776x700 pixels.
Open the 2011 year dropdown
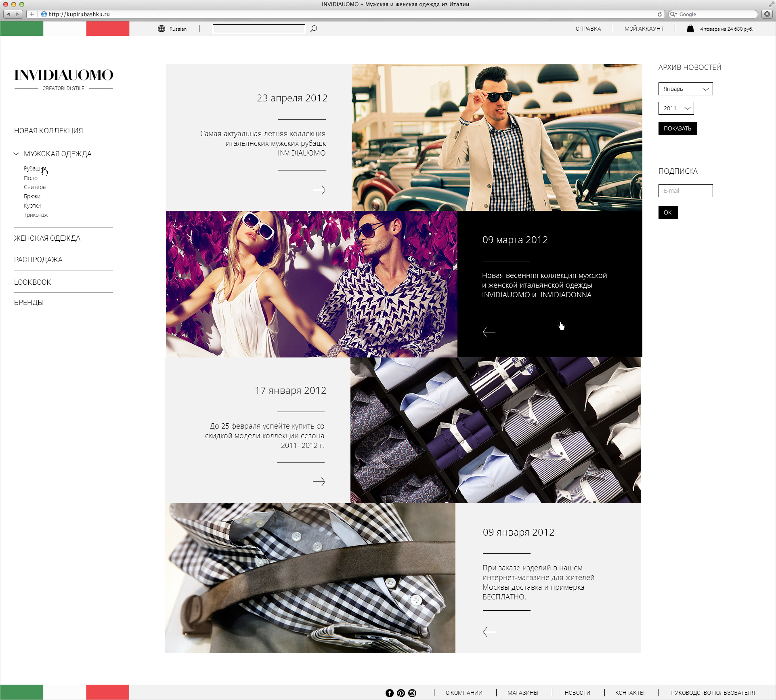tap(676, 108)
